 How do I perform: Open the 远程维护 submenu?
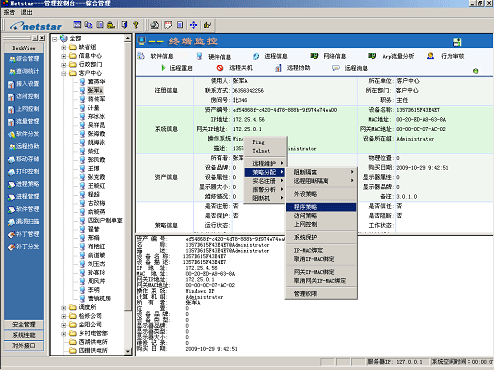pyautogui.click(x=265, y=163)
